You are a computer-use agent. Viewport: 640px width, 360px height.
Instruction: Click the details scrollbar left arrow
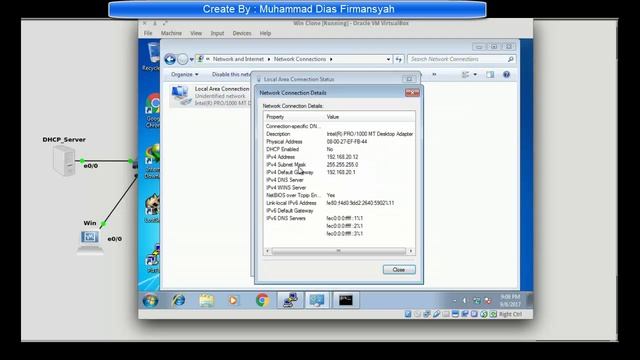coord(268,251)
